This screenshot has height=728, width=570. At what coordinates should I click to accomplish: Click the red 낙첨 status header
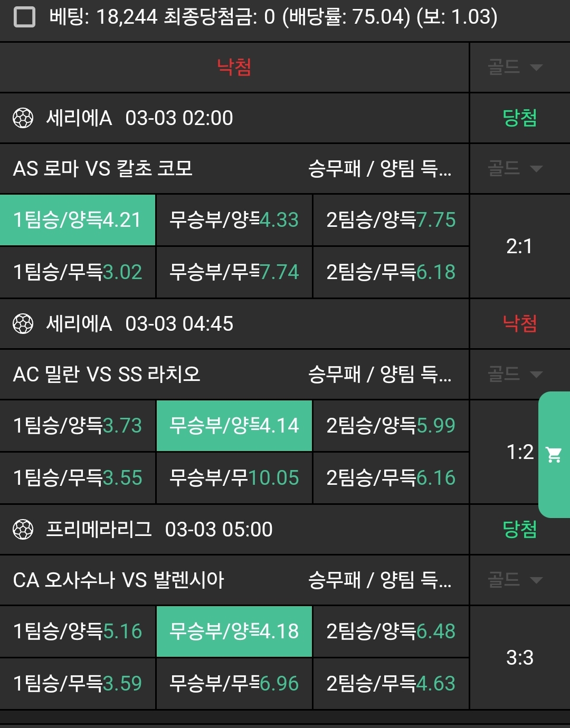coord(234,68)
